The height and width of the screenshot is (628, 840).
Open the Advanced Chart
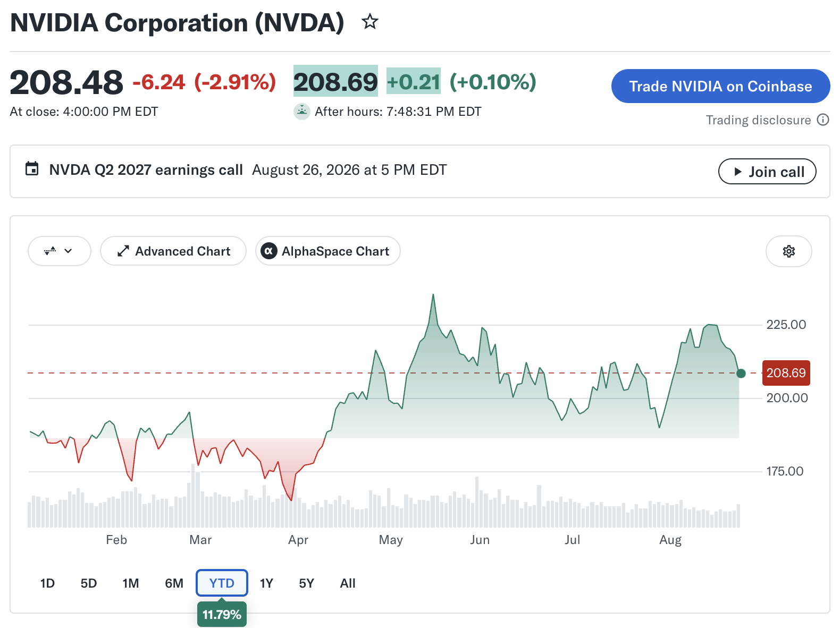pos(173,251)
